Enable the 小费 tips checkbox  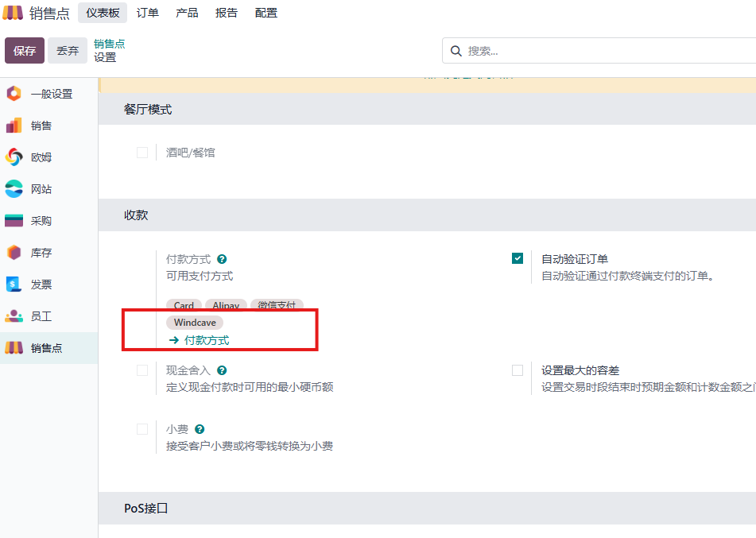(x=142, y=429)
